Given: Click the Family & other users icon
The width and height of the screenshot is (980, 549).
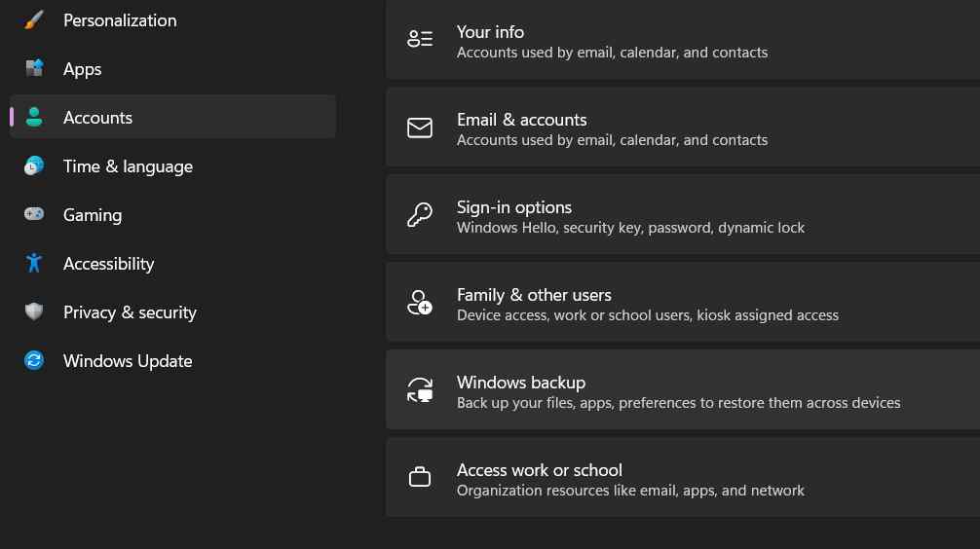Looking at the screenshot, I should point(420,303).
